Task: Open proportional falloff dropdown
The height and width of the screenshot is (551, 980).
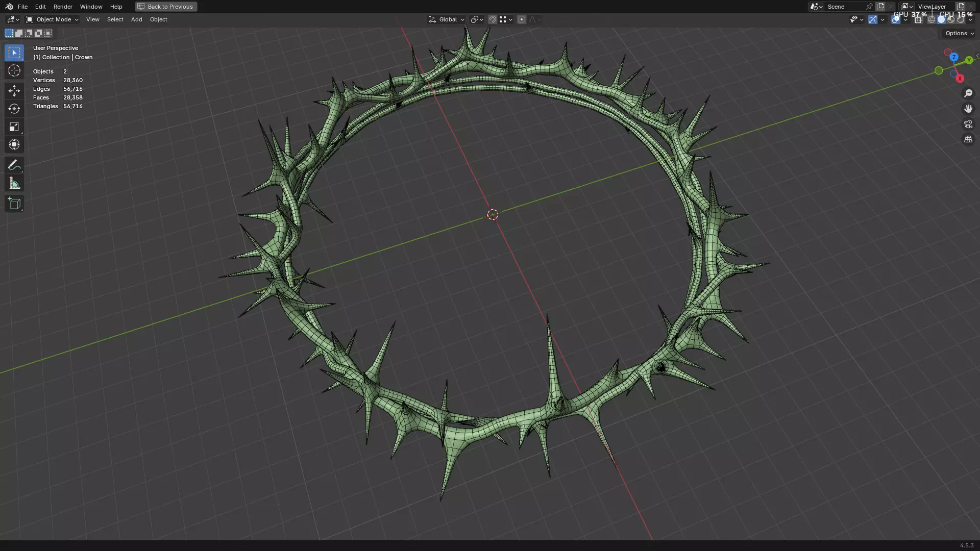Action: coord(534,19)
